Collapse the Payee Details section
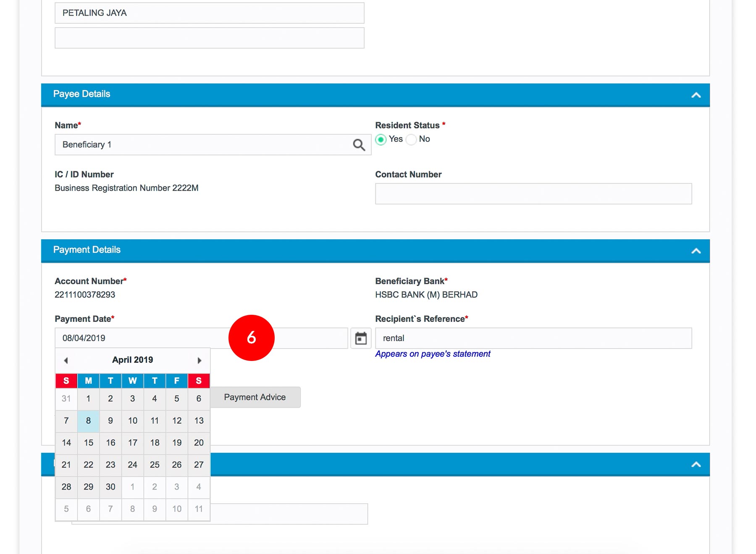Image resolution: width=756 pixels, height=554 pixels. (696, 95)
